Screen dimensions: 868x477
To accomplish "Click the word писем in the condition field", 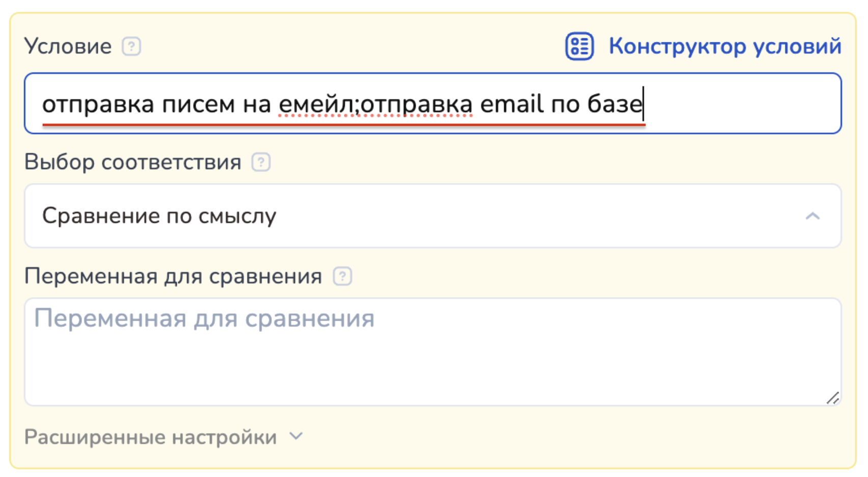I will click(x=198, y=104).
